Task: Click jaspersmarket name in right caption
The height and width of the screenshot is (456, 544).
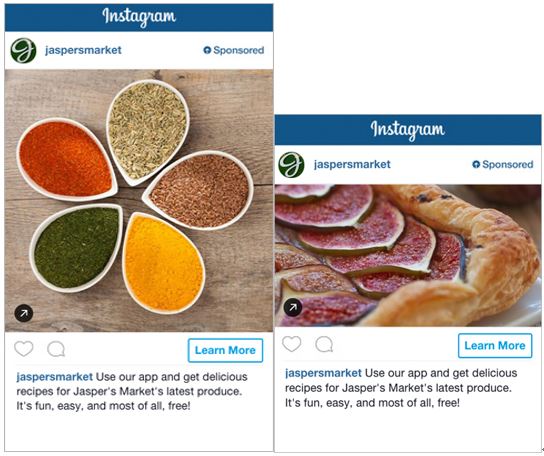Action: tap(323, 373)
